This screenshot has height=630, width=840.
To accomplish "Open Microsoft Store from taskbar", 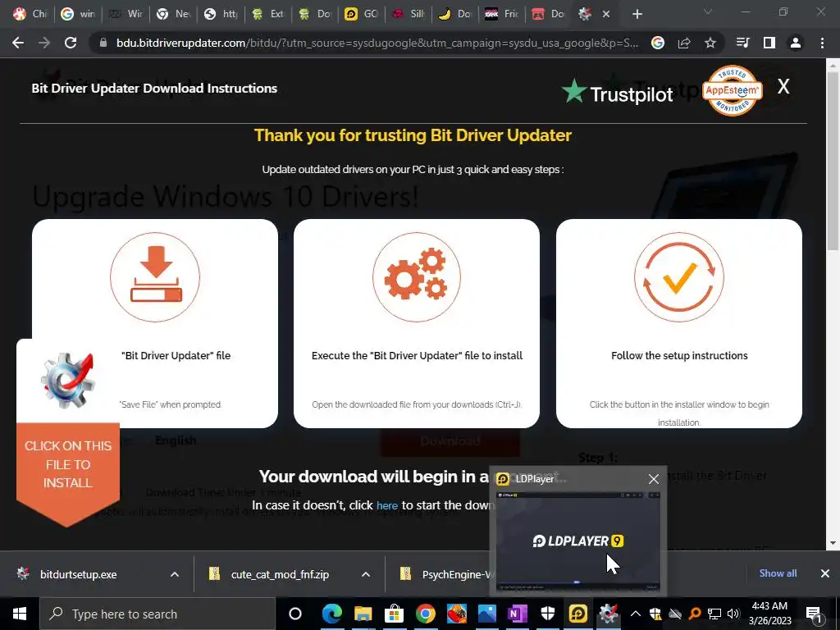I will coord(394,614).
